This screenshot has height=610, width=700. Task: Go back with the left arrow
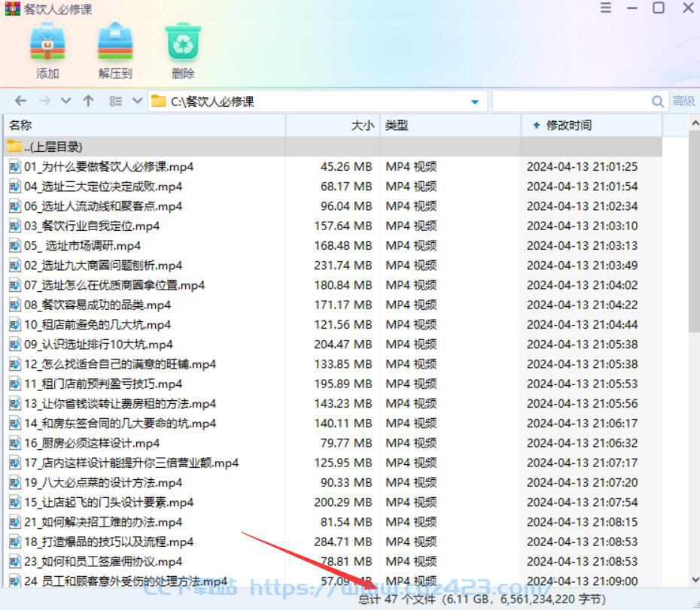coord(20,101)
